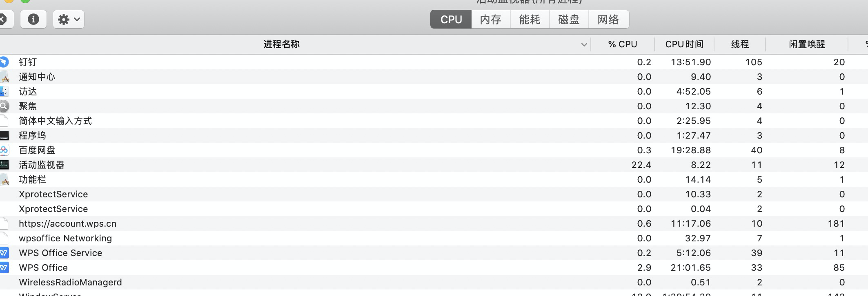Sort by CPU 时间 column header
This screenshot has width=868, height=296.
click(x=684, y=44)
